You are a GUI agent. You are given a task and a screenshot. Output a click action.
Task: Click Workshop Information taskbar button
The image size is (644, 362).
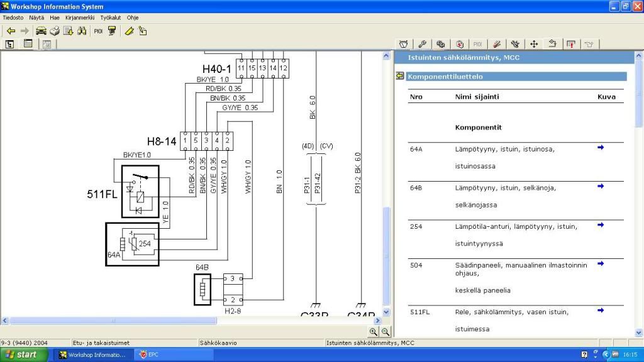(93, 354)
